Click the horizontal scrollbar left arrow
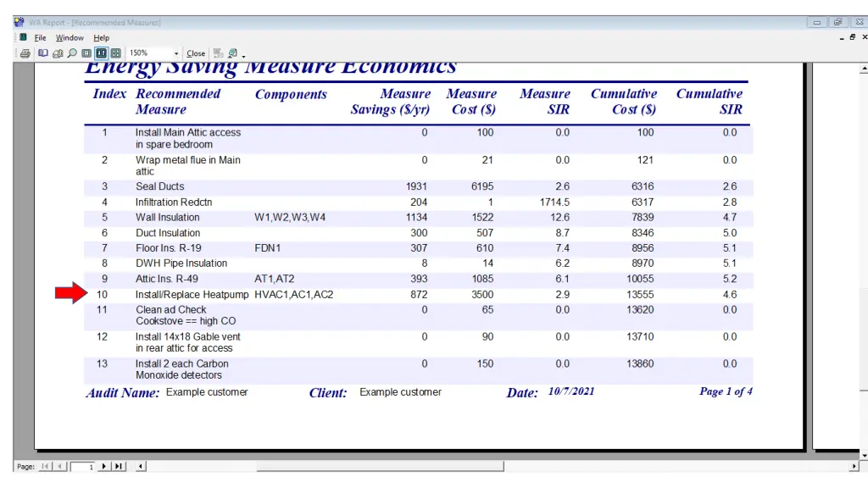The width and height of the screenshot is (868, 488). (141, 467)
